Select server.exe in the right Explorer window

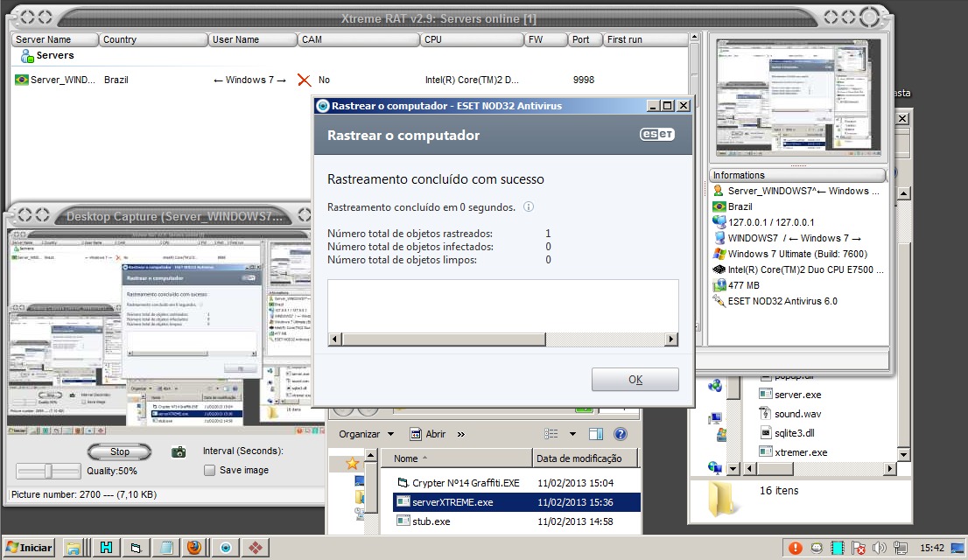point(790,395)
